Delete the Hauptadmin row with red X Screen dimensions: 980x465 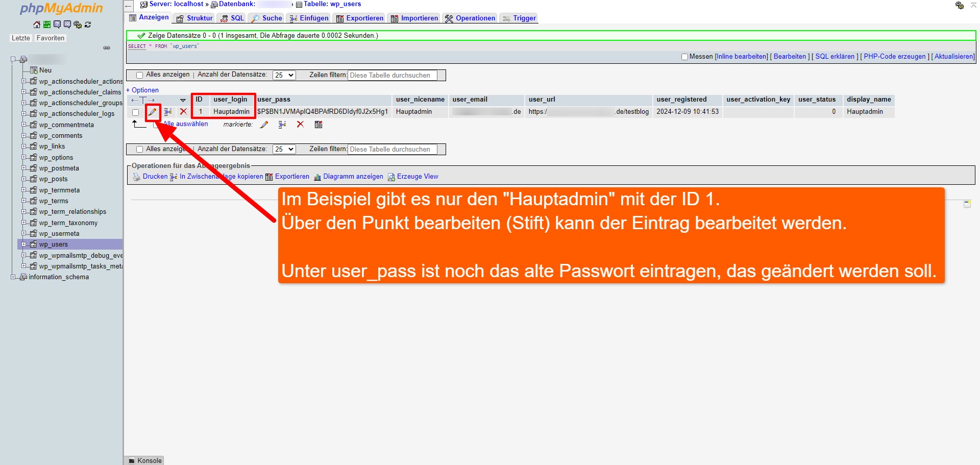pyautogui.click(x=183, y=112)
